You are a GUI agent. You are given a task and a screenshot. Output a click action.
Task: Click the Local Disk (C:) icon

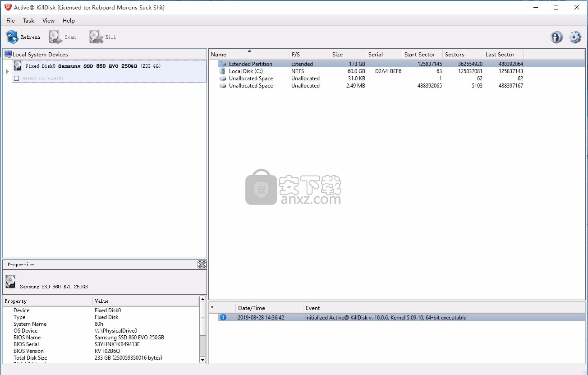point(222,71)
